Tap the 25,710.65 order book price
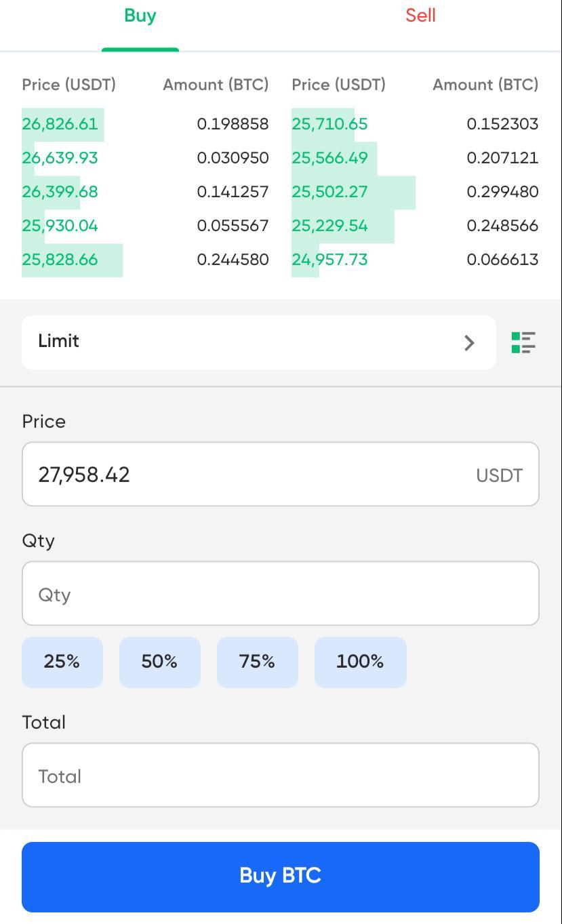 [329, 124]
